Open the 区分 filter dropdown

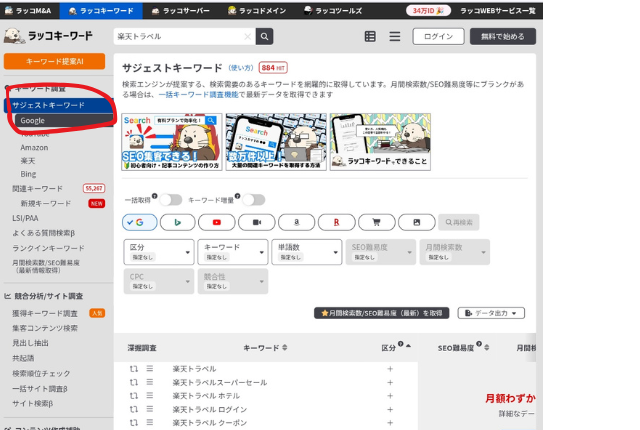pyautogui.click(x=156, y=251)
